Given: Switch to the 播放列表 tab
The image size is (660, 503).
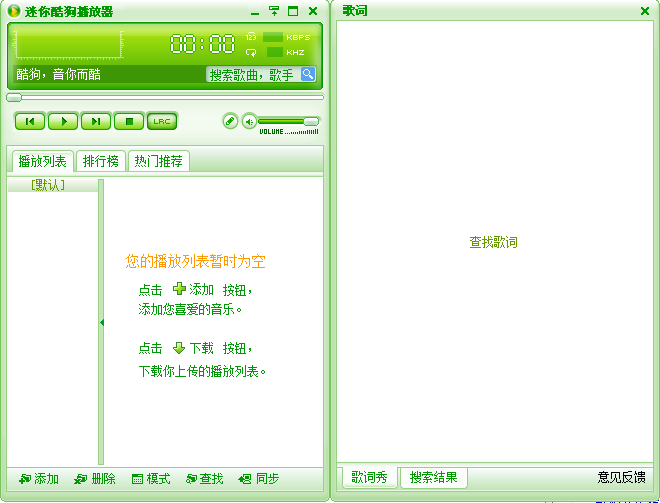Looking at the screenshot, I should (x=43, y=161).
